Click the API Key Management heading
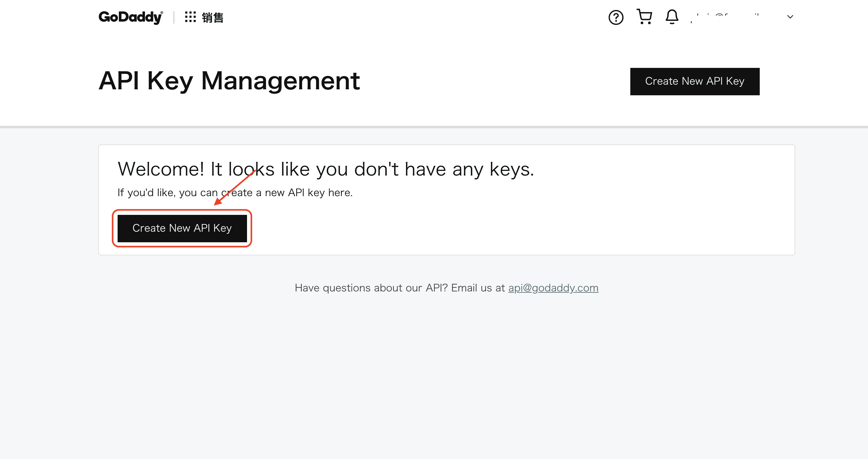This screenshot has height=459, width=868. click(229, 81)
